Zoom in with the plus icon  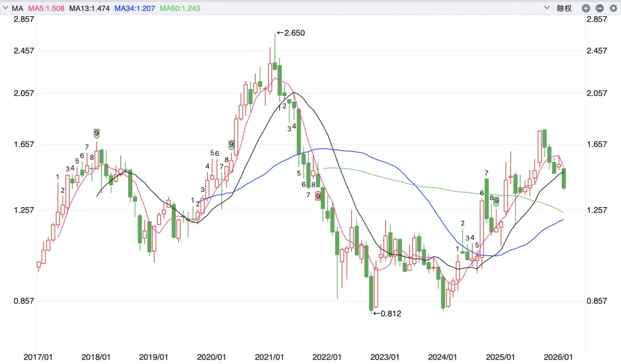pyautogui.click(x=586, y=8)
